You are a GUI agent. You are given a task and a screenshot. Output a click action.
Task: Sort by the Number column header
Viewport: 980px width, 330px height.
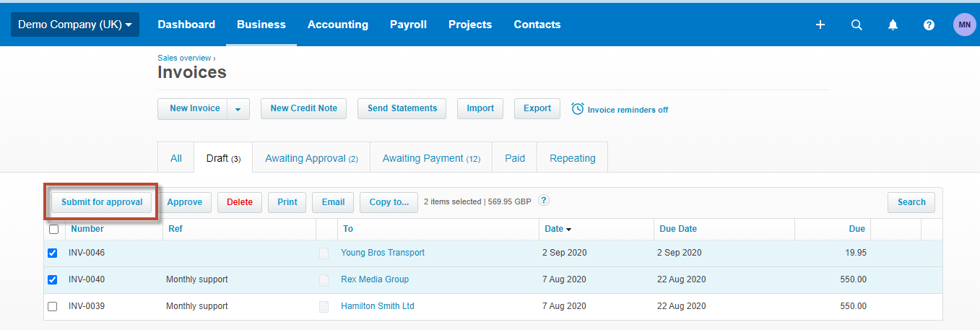click(x=87, y=229)
